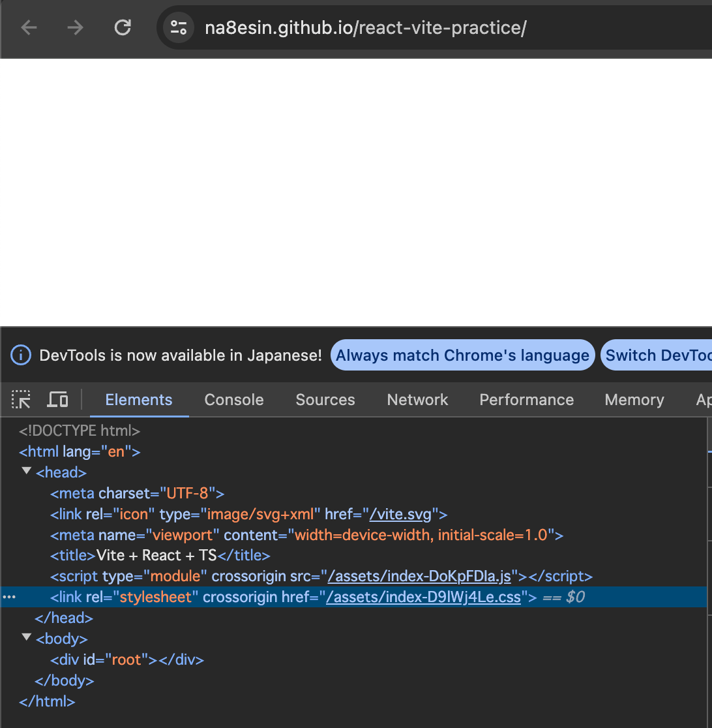Screen dimensions: 712x728
Task: Select the meta viewport node
Action: 307,535
